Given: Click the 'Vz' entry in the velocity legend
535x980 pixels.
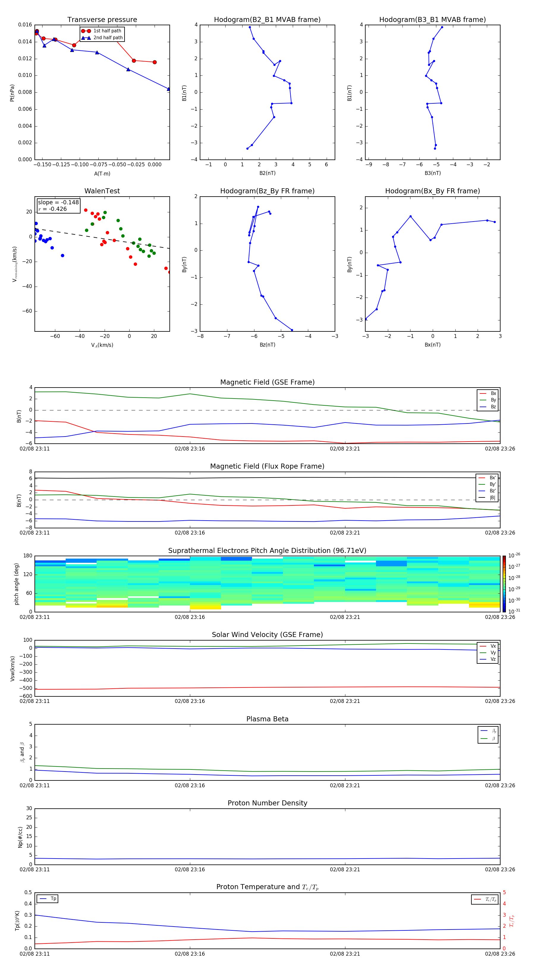Looking at the screenshot, I should [488, 659].
